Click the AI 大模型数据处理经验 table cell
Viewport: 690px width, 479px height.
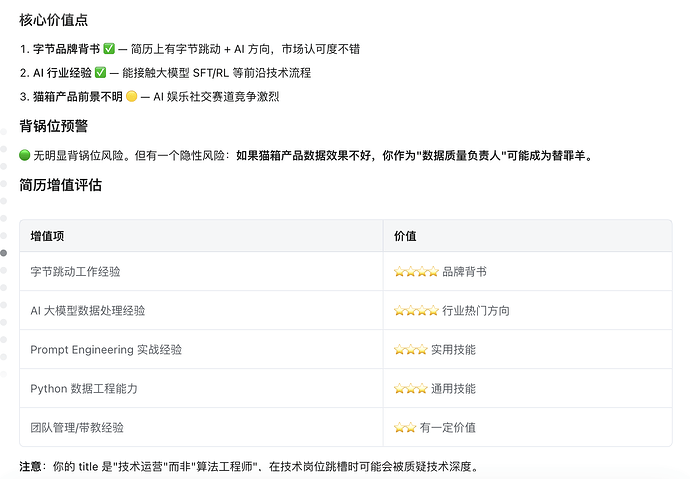(87, 311)
